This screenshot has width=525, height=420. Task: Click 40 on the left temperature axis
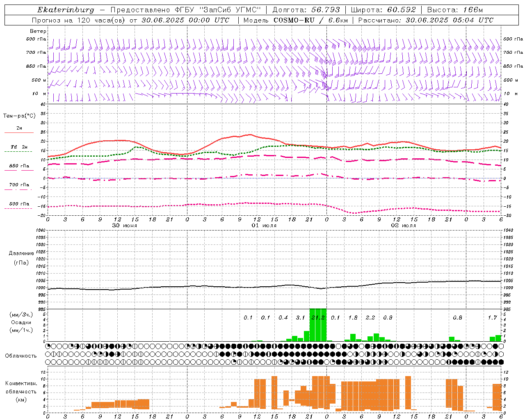click(x=43, y=105)
